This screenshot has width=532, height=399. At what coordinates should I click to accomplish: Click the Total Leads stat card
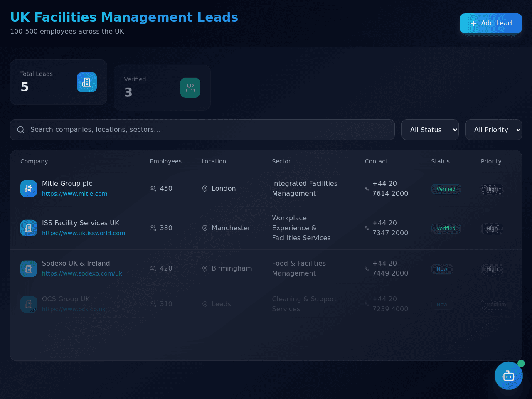click(x=59, y=82)
